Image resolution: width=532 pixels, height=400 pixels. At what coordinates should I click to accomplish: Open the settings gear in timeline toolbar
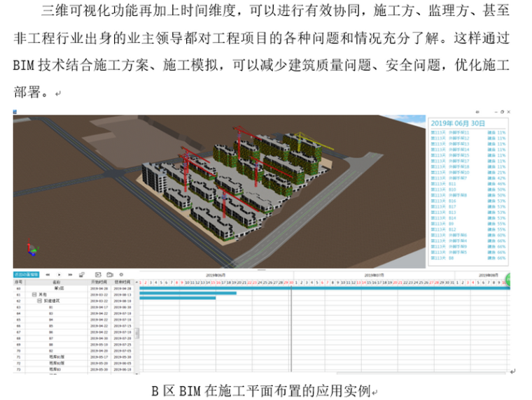point(121,275)
